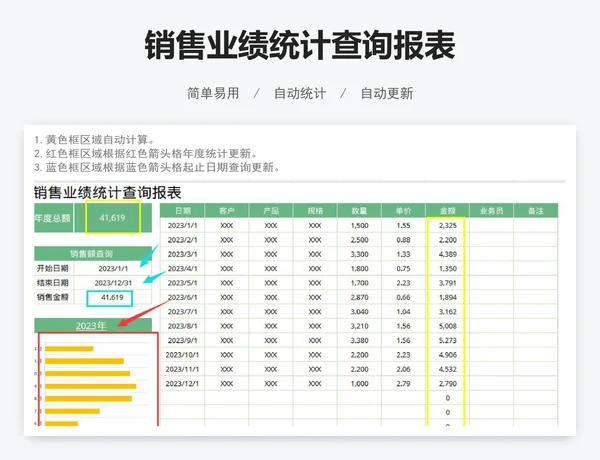Select unit price cell 0.88

pyautogui.click(x=403, y=240)
